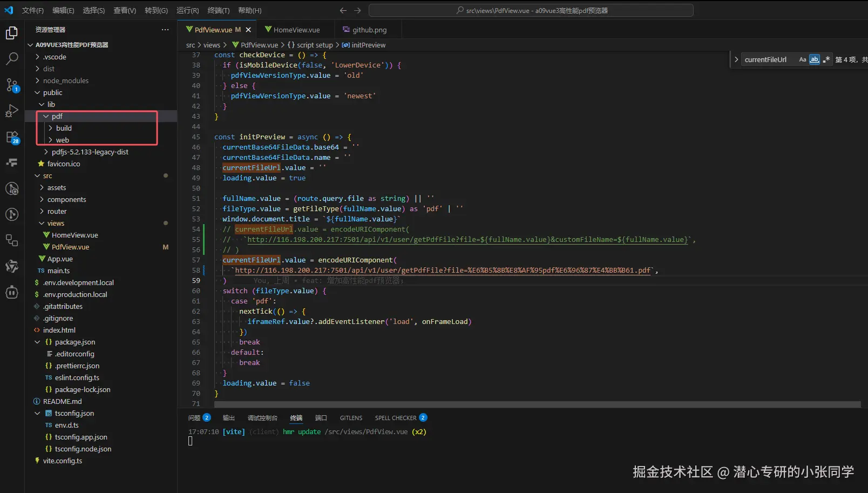The height and width of the screenshot is (493, 868).
Task: Toggle Match Case in find widget
Action: click(x=802, y=59)
